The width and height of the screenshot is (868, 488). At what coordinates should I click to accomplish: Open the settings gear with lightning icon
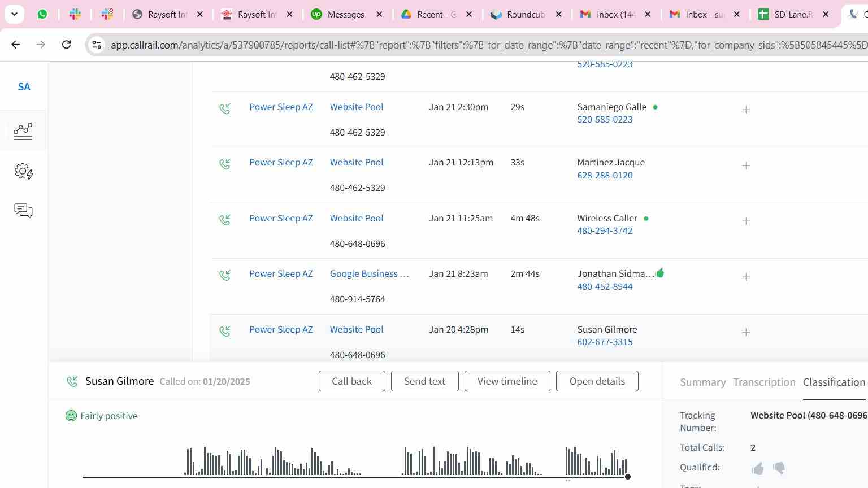pos(23,171)
